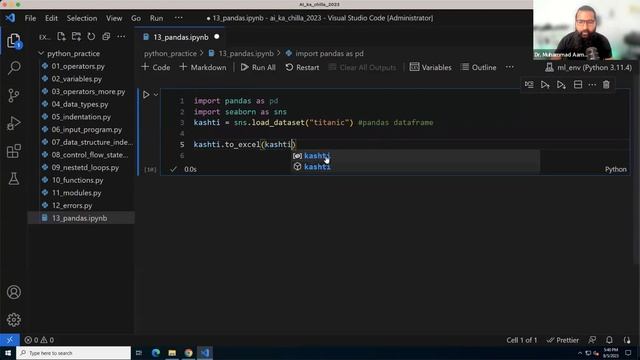Open the Selection menu
The width and height of the screenshot is (640, 360).
coord(82,18)
